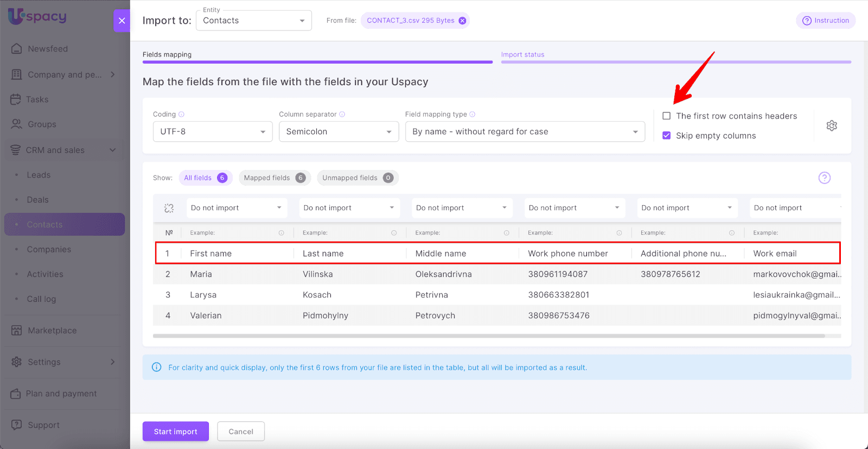Viewport: 868px width, 449px height.
Task: Click info icon beside Column separator label
Action: pyautogui.click(x=342, y=115)
